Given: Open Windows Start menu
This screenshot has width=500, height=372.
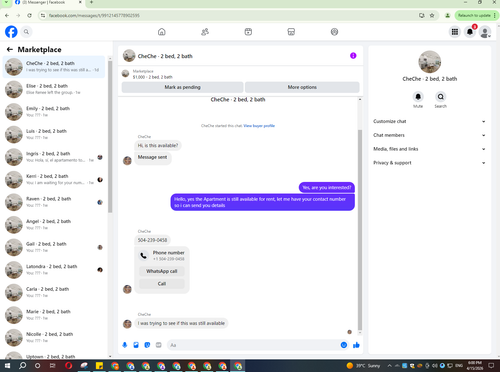Looking at the screenshot, I should click(7, 366).
